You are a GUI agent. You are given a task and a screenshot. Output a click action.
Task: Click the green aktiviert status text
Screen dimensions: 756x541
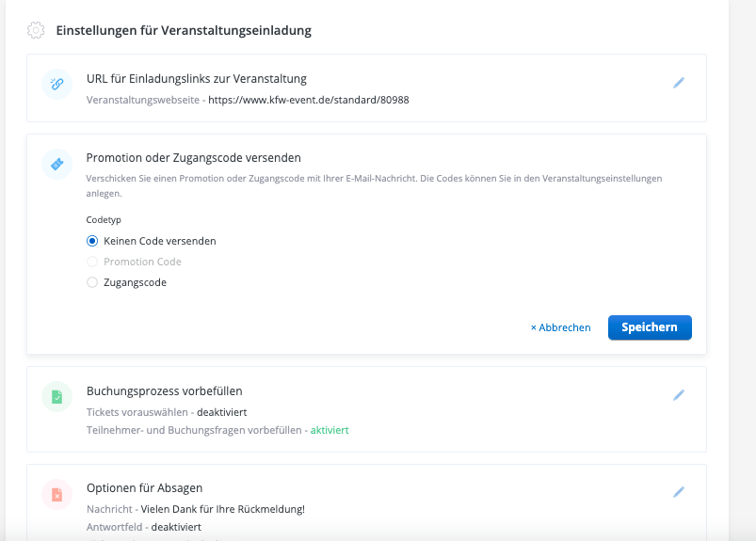[330, 430]
